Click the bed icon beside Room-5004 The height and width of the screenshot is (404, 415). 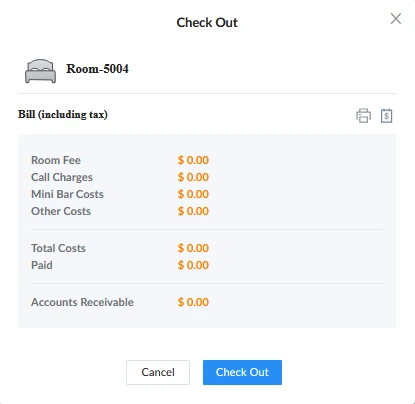40,71
